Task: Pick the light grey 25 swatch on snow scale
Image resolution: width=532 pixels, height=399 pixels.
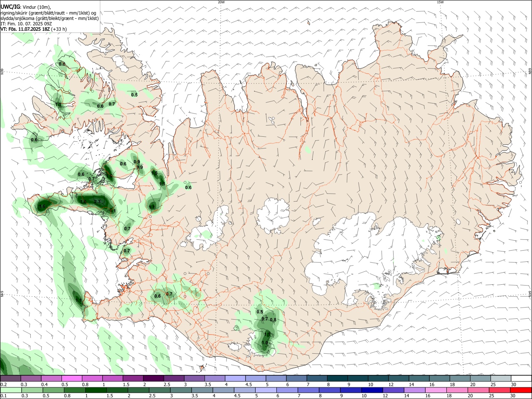Action: [x=500, y=378]
